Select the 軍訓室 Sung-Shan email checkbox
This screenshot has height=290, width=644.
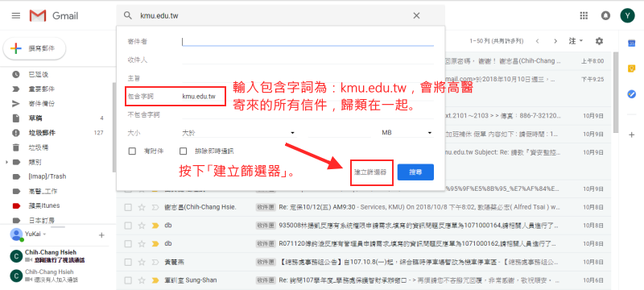128,280
